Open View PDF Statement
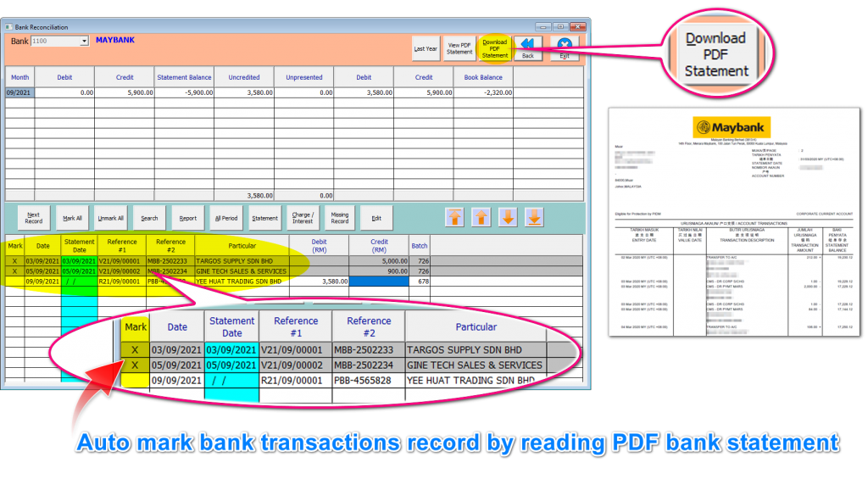The height and width of the screenshot is (485, 868). [459, 48]
